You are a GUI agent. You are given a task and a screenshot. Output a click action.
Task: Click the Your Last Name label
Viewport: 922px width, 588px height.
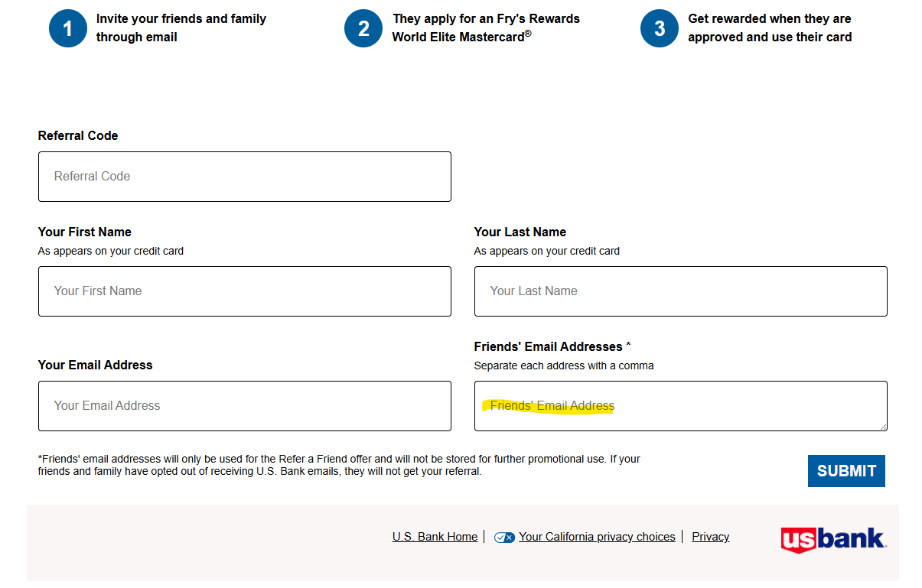click(x=520, y=232)
